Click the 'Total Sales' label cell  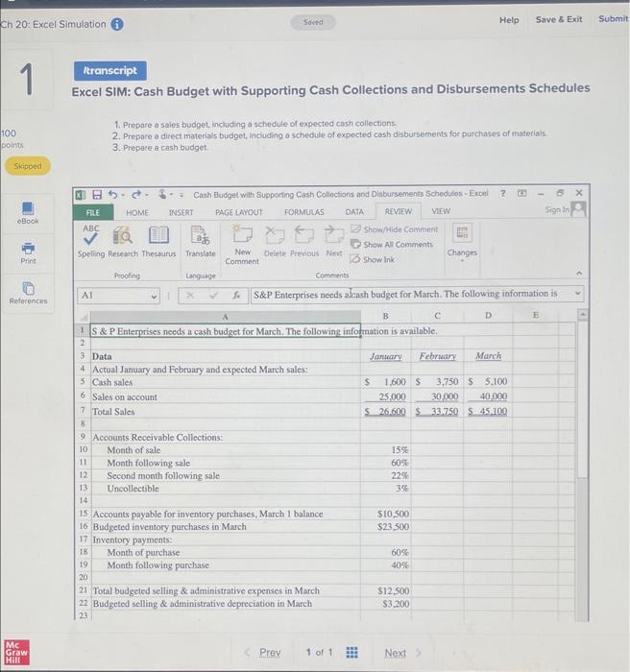pos(225,412)
